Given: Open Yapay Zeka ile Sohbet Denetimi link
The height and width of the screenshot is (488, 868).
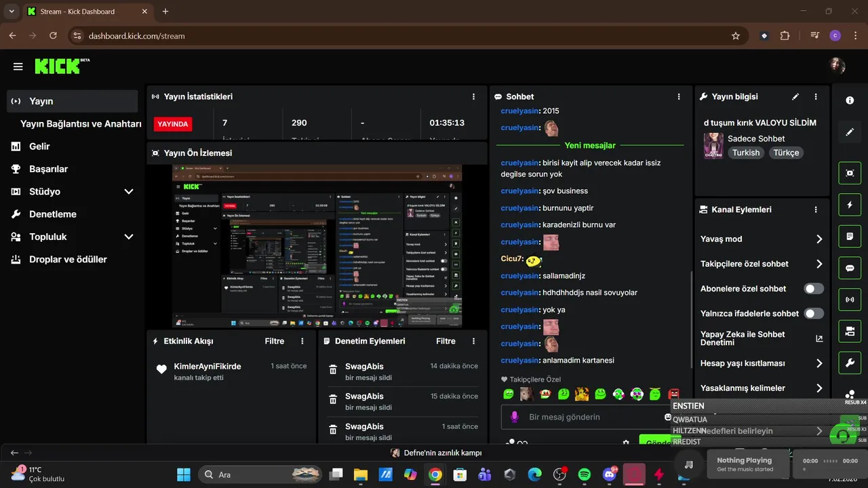Looking at the screenshot, I should tap(762, 338).
